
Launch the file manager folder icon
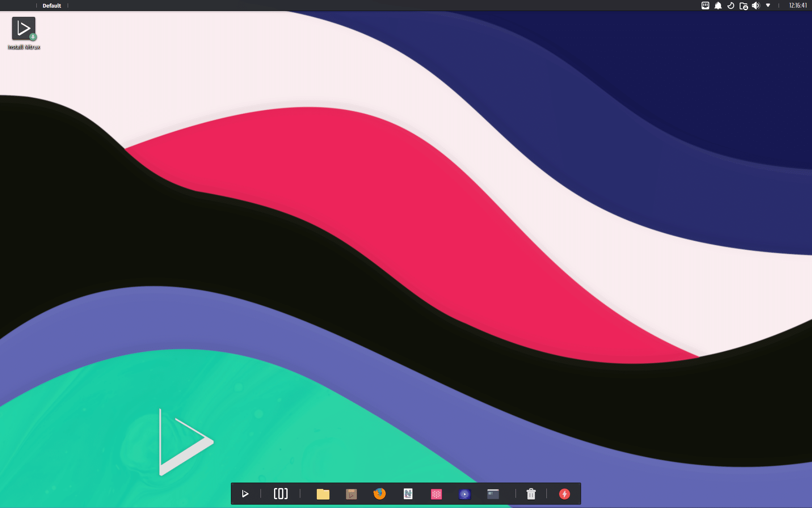(x=323, y=494)
